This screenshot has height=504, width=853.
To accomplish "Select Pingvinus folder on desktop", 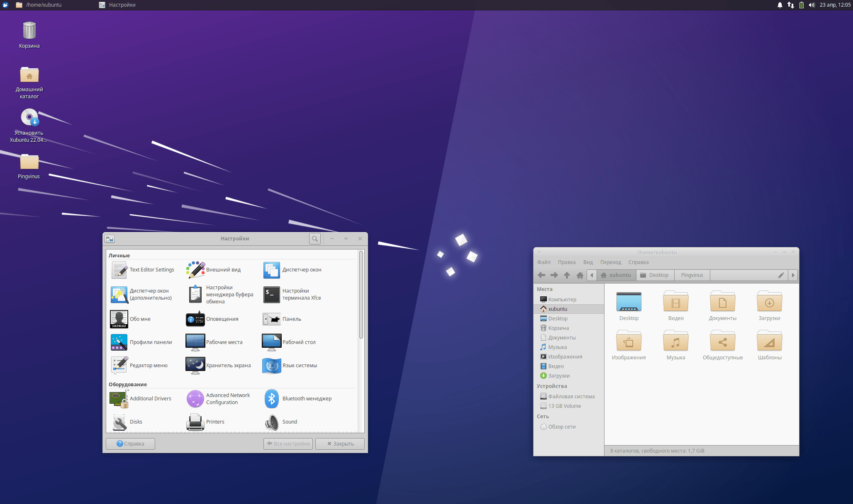I will point(29,166).
